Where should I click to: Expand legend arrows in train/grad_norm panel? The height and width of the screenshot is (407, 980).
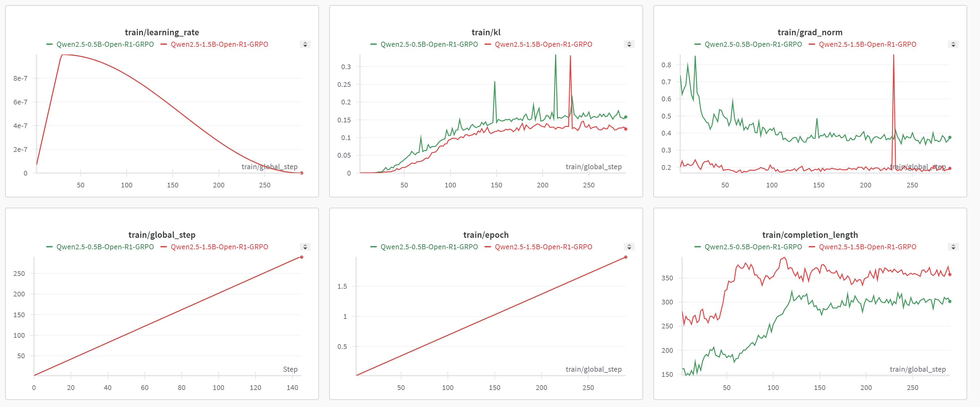coord(953,45)
